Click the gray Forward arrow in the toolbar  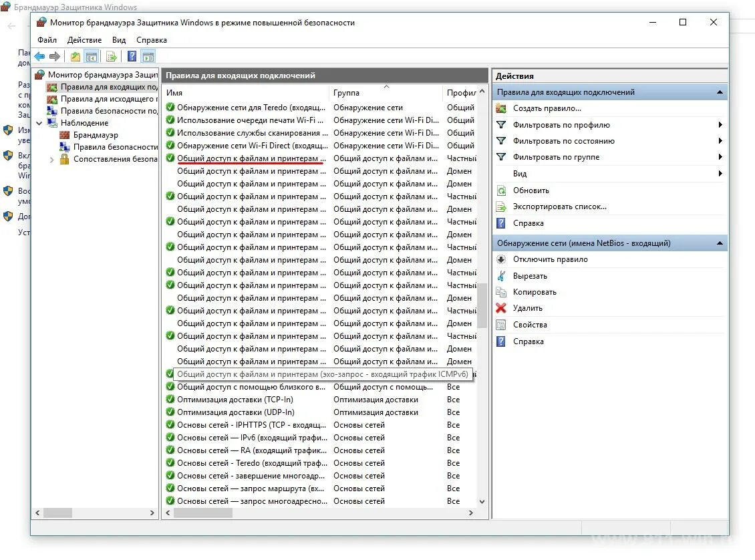(55, 56)
